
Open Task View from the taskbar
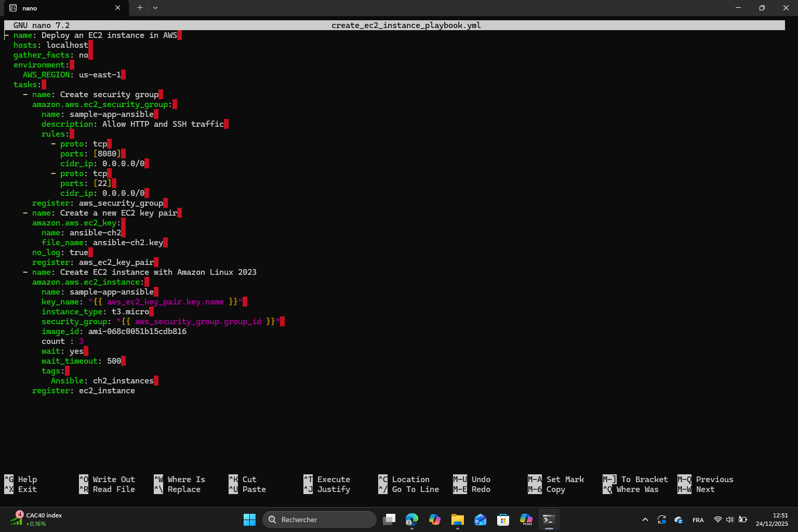[389, 519]
